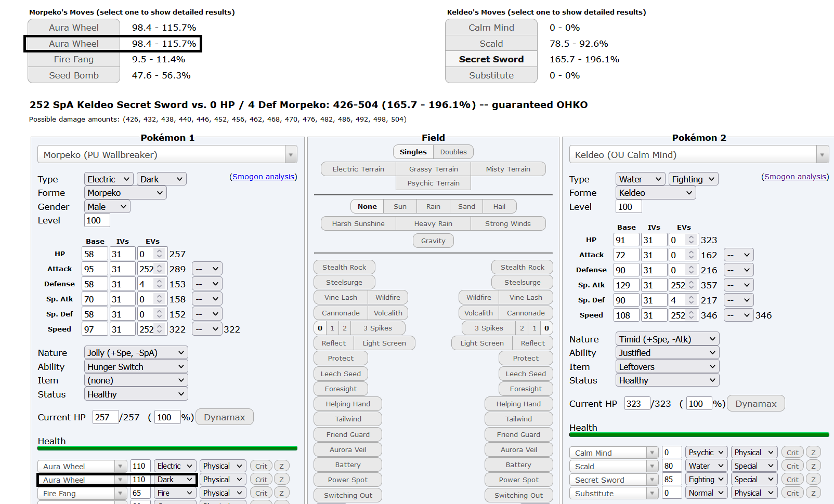Select Scald in Keldeo's move results
Viewport: 834px width, 504px height.
pyautogui.click(x=491, y=44)
